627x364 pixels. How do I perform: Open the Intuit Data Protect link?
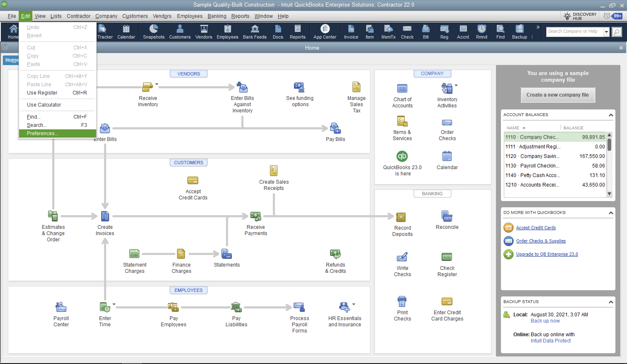point(551,341)
